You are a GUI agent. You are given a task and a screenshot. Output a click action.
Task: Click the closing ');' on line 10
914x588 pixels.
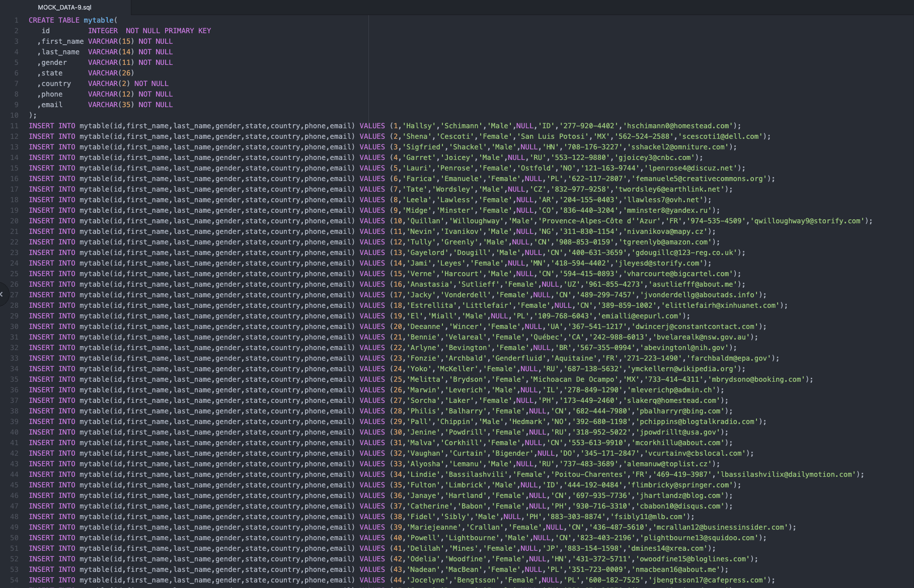(33, 115)
